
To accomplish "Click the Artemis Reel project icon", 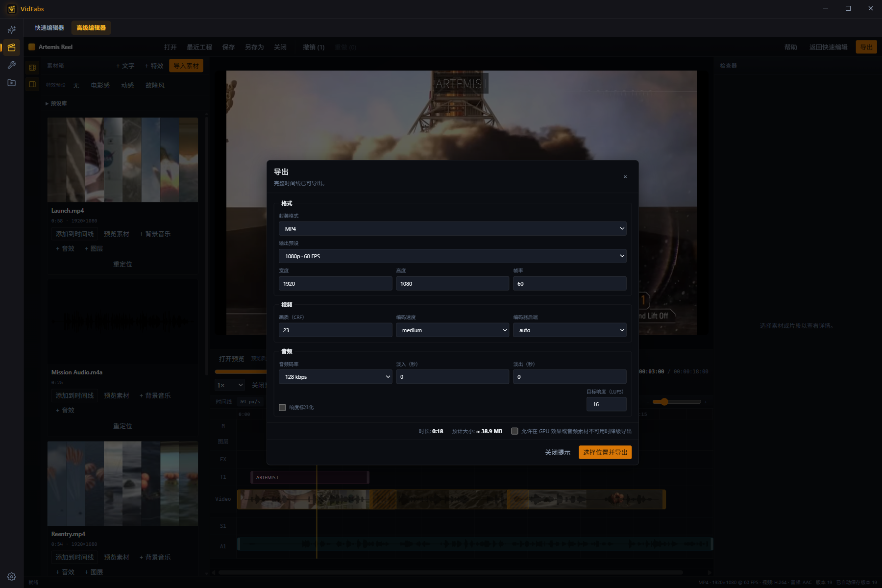I will tap(32, 47).
